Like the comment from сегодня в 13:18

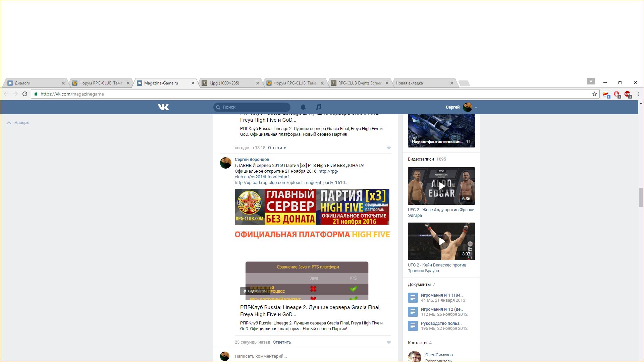389,148
